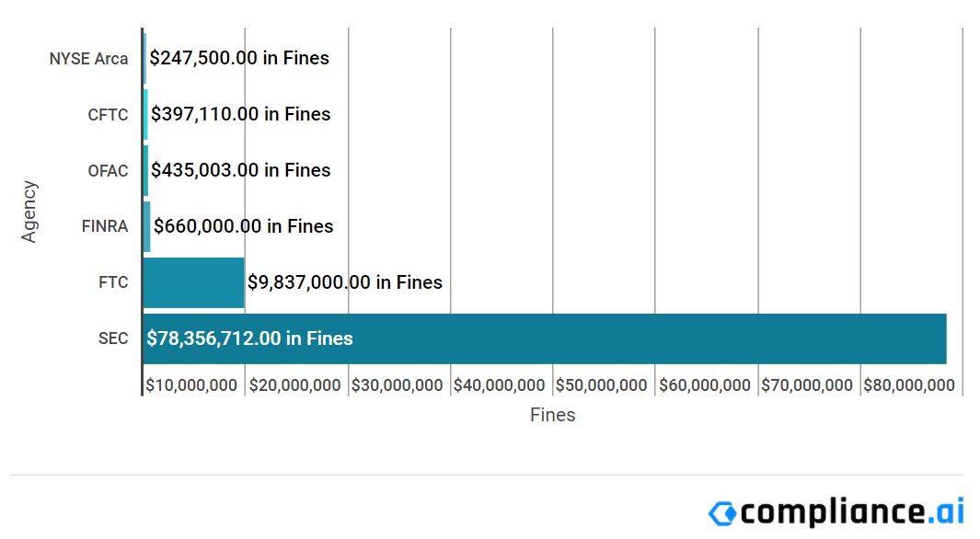Click the FINRA bar in chart
The image size is (980, 539).
click(147, 226)
